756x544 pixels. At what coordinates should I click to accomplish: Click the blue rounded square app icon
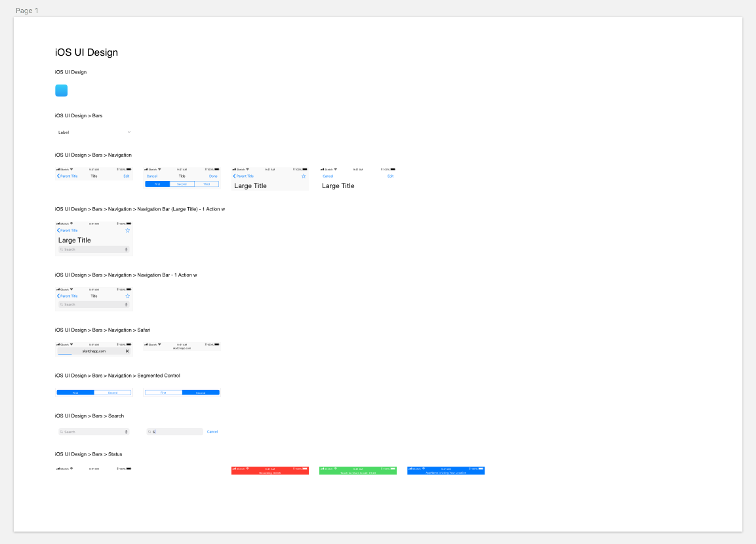click(x=61, y=90)
